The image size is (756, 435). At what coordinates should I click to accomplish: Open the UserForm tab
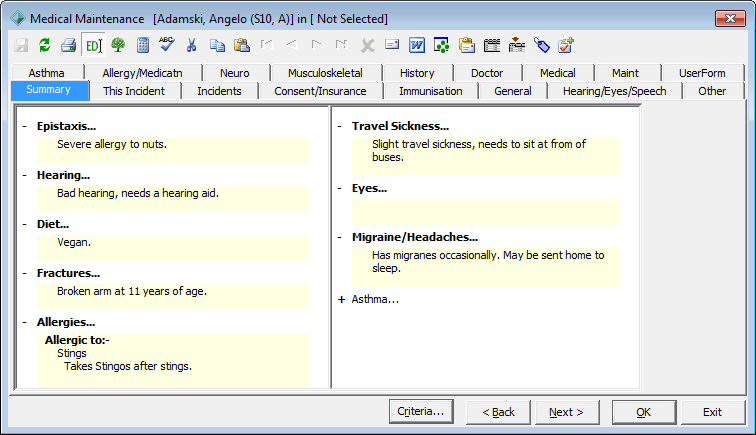tap(702, 73)
